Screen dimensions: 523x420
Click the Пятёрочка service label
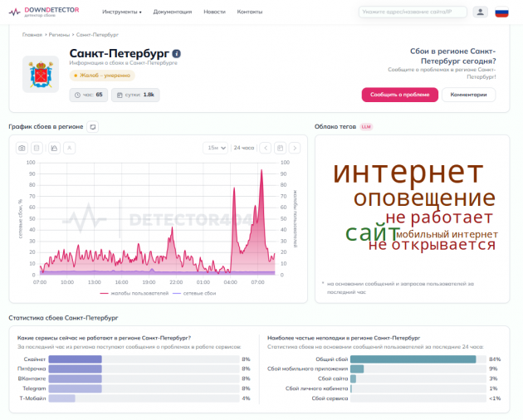32,369
